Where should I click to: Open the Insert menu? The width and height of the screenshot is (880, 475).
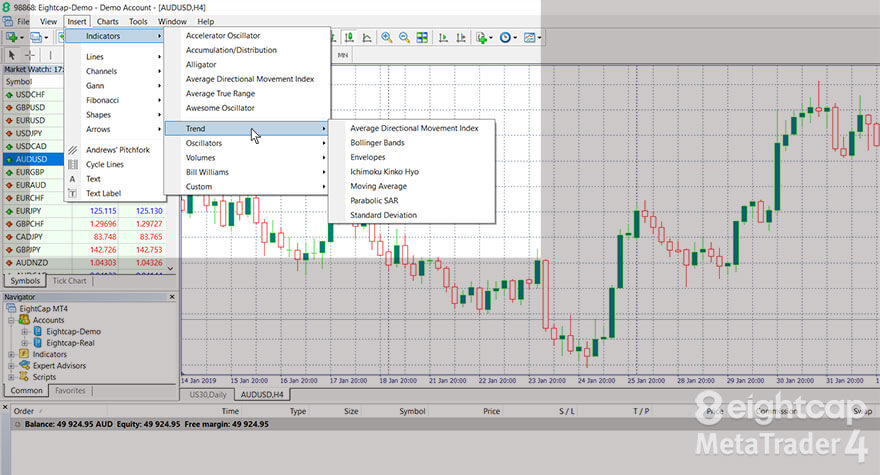(x=77, y=21)
